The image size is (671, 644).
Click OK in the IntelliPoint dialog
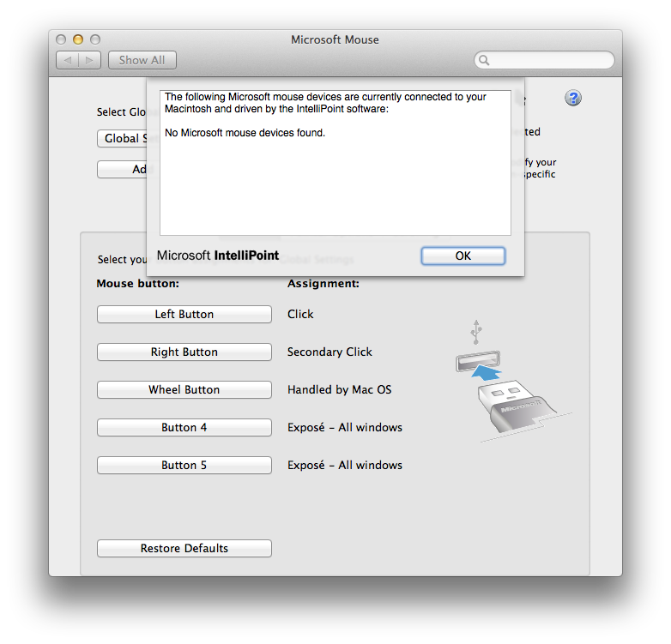(463, 256)
